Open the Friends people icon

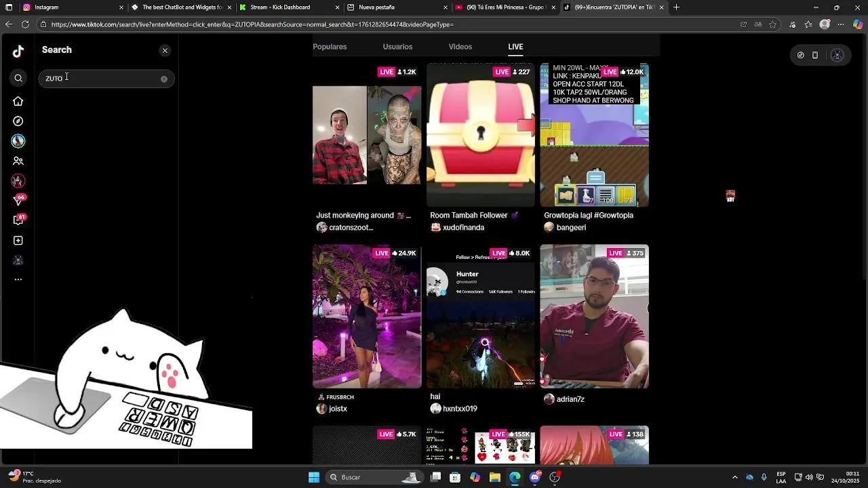coord(18,161)
